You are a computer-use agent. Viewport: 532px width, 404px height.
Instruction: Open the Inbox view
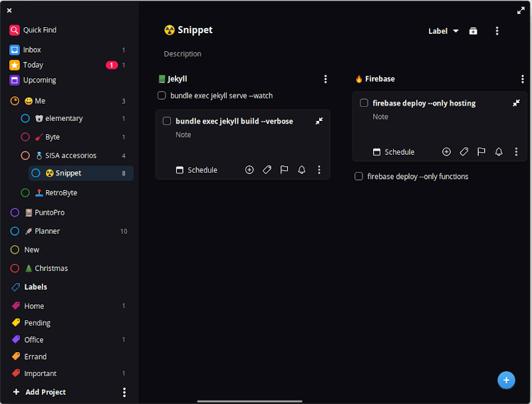[x=32, y=50]
